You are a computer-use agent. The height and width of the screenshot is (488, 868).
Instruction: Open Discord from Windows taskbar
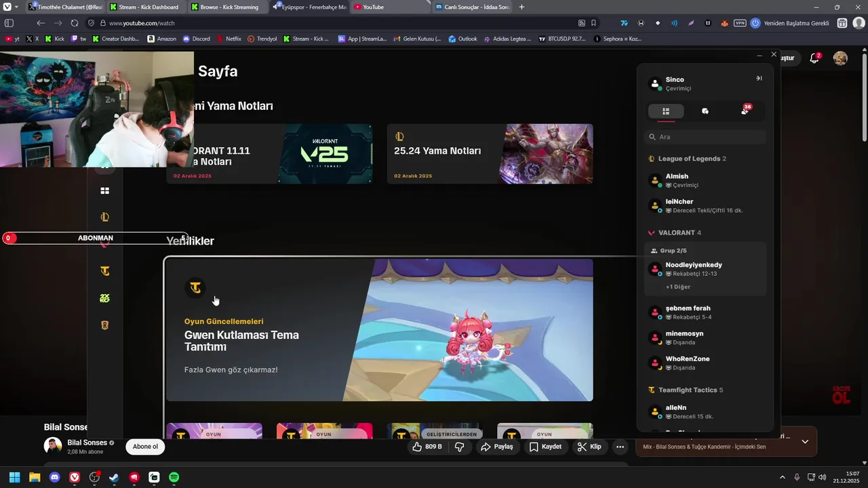click(x=54, y=477)
